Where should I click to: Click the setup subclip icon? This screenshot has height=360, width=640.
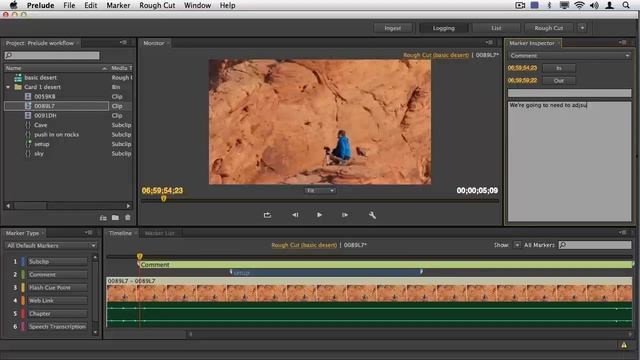[28, 144]
